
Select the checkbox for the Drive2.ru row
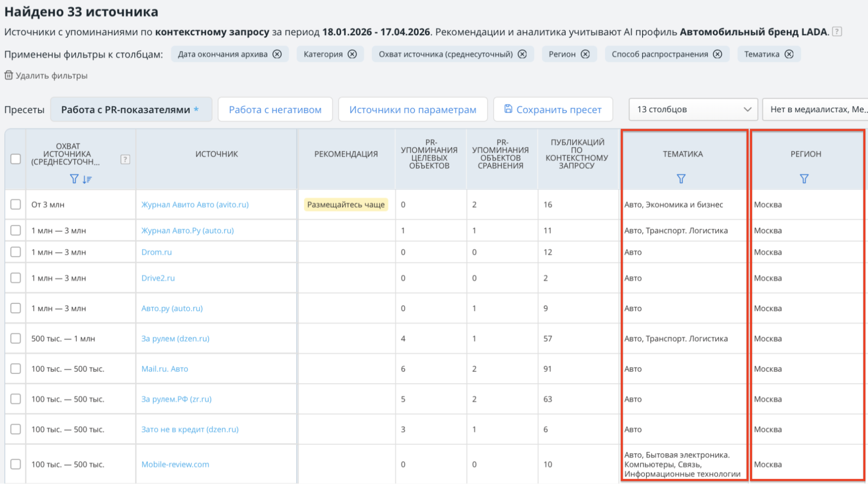16,278
